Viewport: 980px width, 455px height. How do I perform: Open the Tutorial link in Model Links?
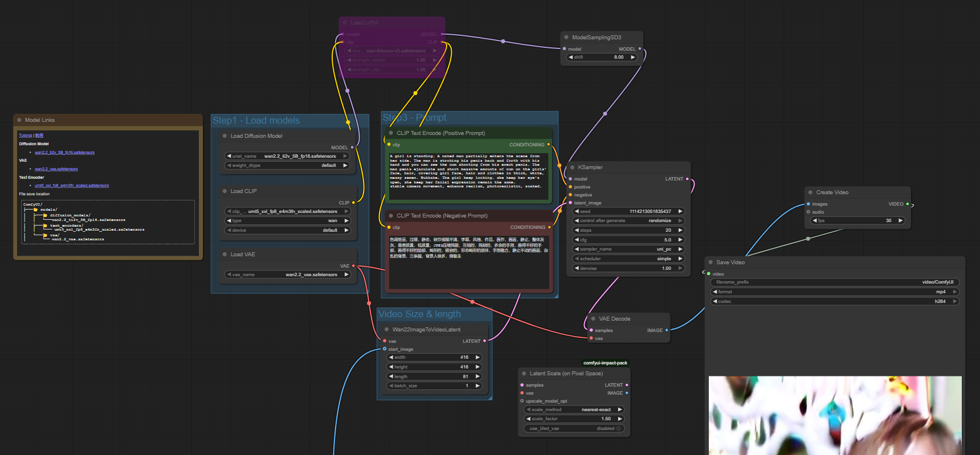pos(26,136)
